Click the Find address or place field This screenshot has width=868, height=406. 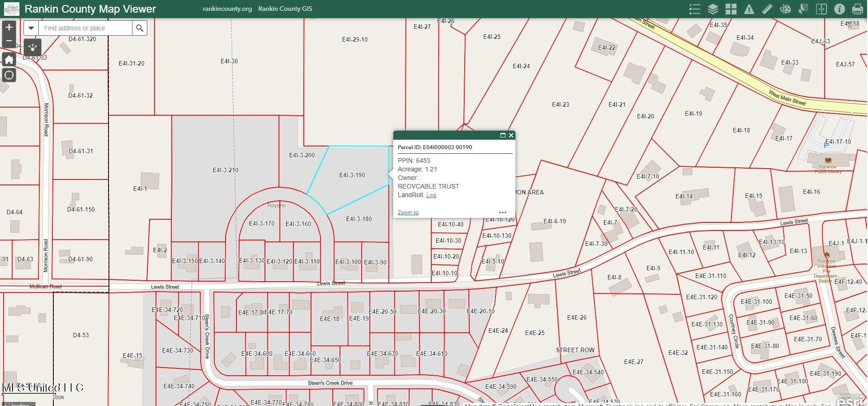[86, 28]
